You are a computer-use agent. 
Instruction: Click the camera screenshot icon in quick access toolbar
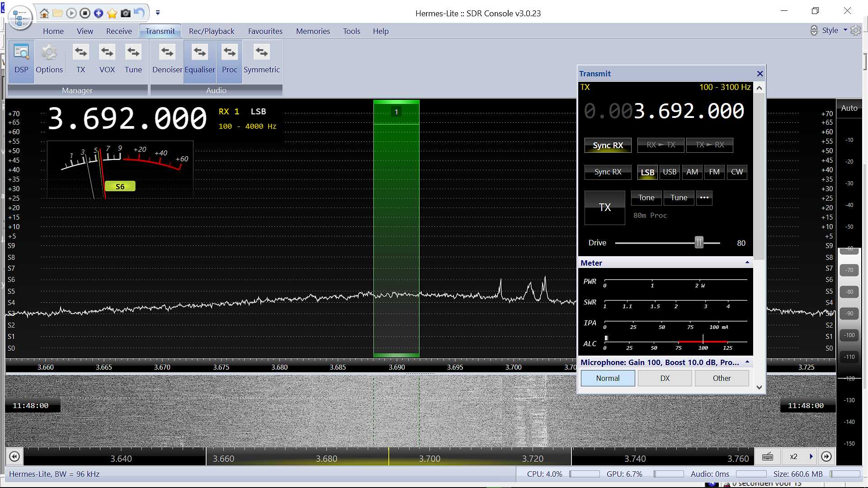tap(126, 13)
